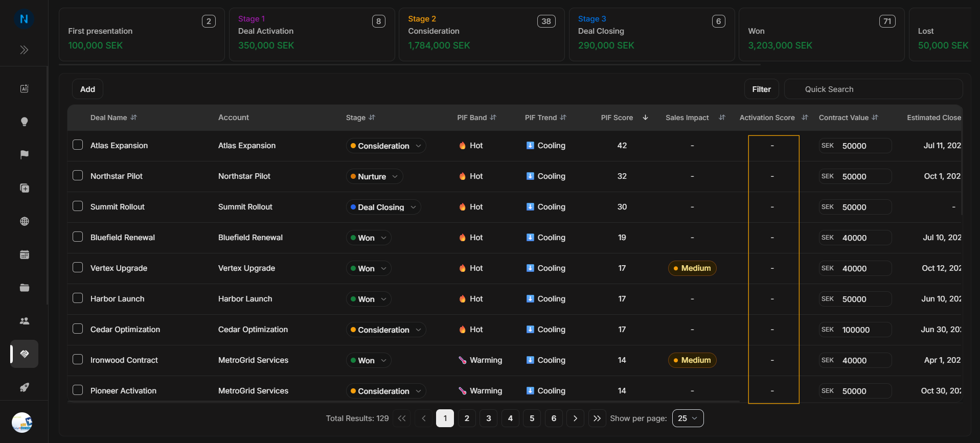980x443 pixels.
Task: Sort by Sales Impact column icon
Action: pyautogui.click(x=722, y=118)
